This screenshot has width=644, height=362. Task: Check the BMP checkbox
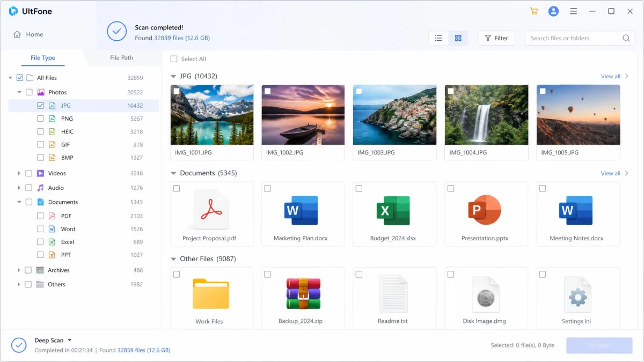pos(40,158)
